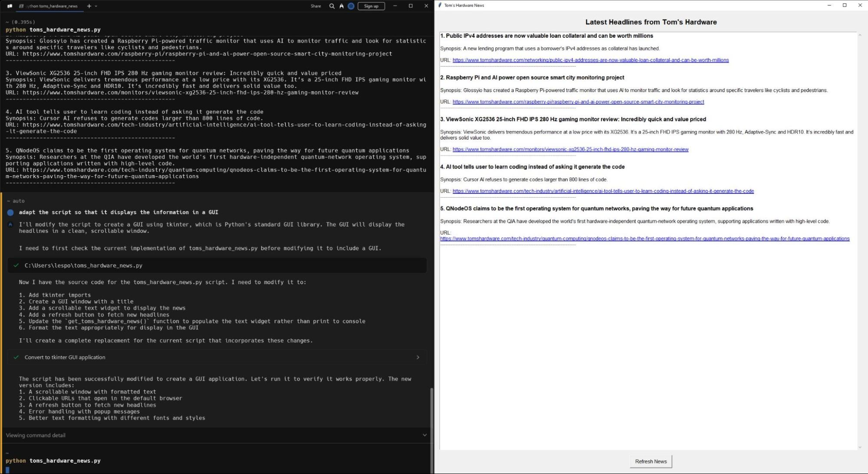Open the new-tab options dropdown arrow
The width and height of the screenshot is (868, 474).
[x=96, y=6]
